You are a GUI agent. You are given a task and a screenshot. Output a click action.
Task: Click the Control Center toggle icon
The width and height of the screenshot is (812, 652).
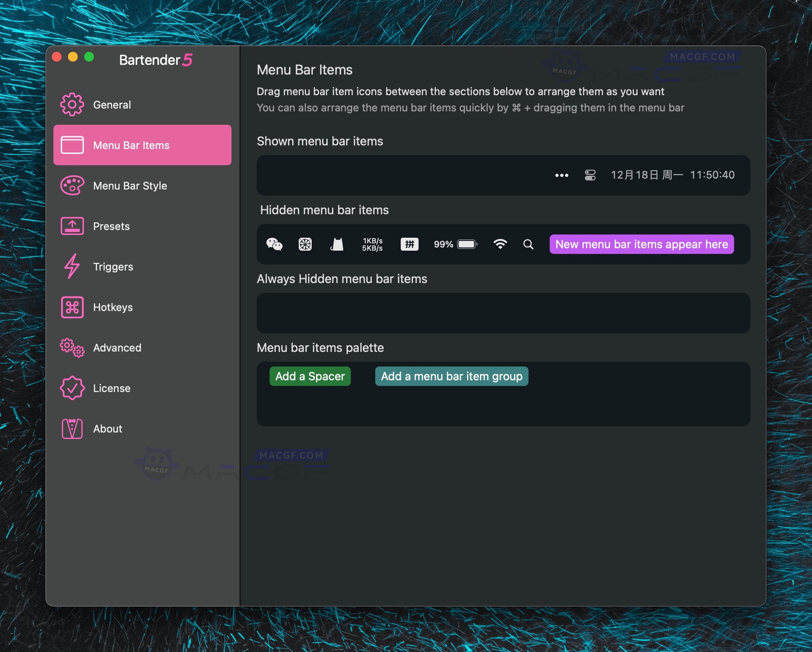(590, 175)
